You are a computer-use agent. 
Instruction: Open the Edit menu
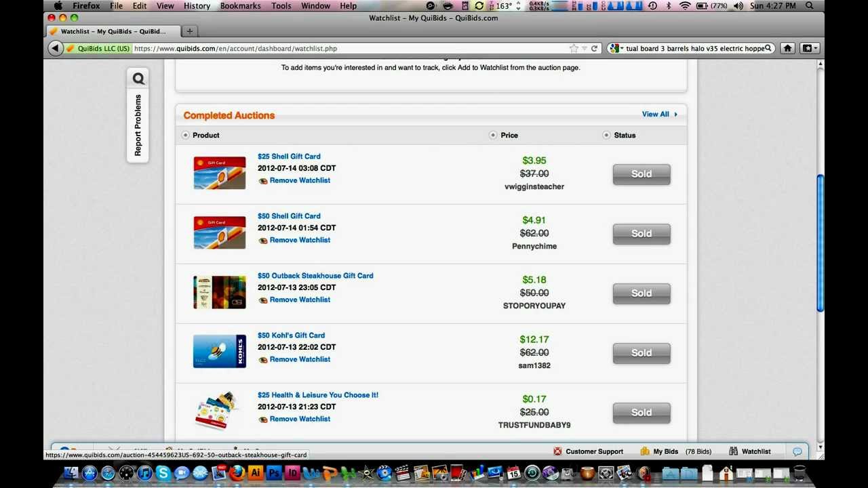point(140,5)
